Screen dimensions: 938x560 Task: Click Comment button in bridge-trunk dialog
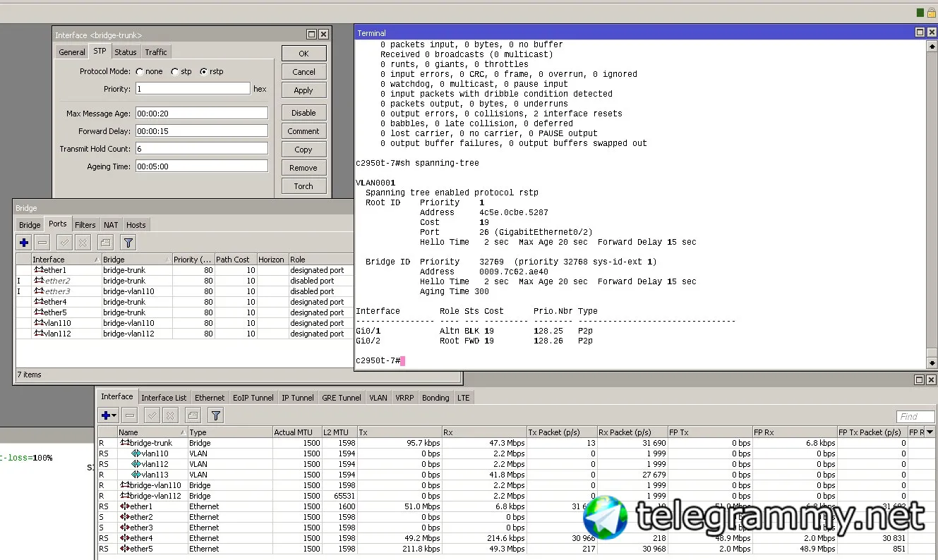coord(303,131)
